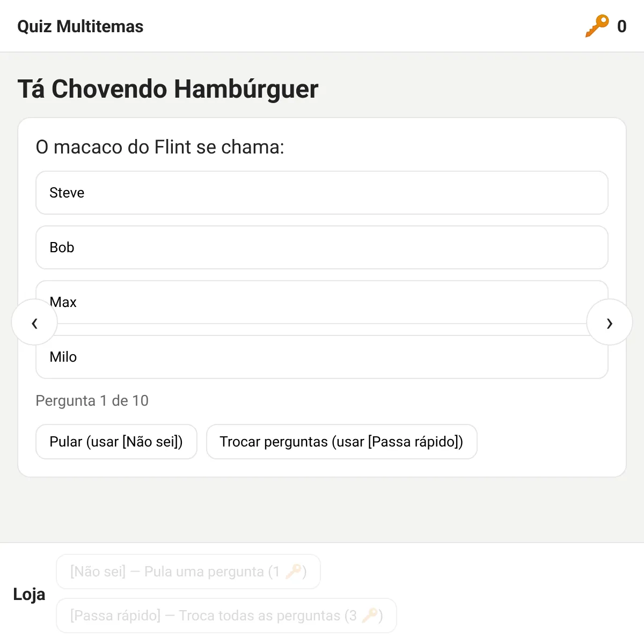Click the key icon in [Não sei] item
Image resolution: width=644 pixels, height=644 pixels.
click(x=293, y=572)
